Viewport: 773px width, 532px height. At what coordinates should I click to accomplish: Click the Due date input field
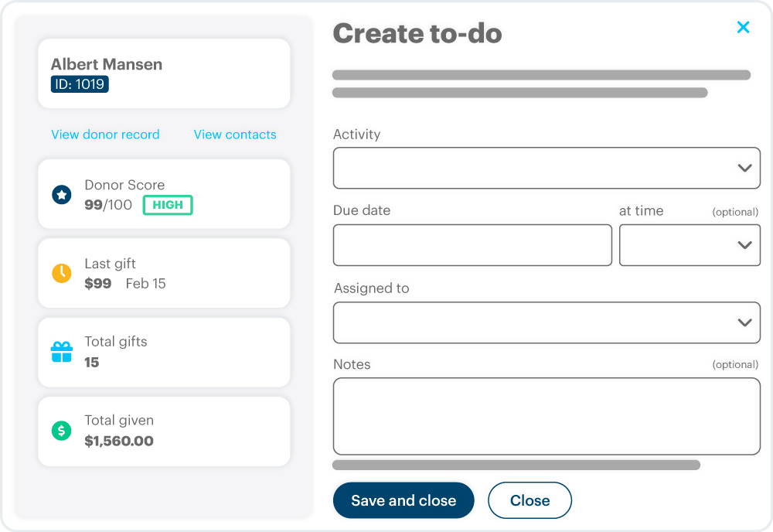(472, 245)
